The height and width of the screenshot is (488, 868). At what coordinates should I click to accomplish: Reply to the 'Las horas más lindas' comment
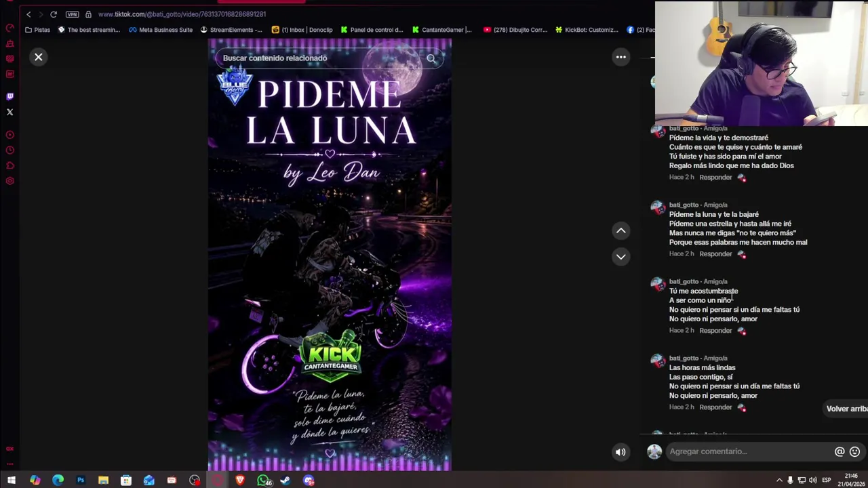click(x=715, y=407)
